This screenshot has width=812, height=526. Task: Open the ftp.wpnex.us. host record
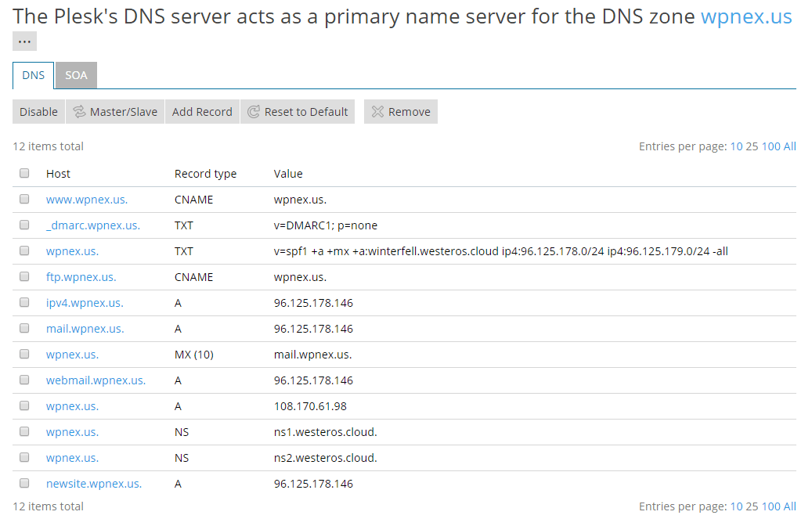(x=81, y=277)
